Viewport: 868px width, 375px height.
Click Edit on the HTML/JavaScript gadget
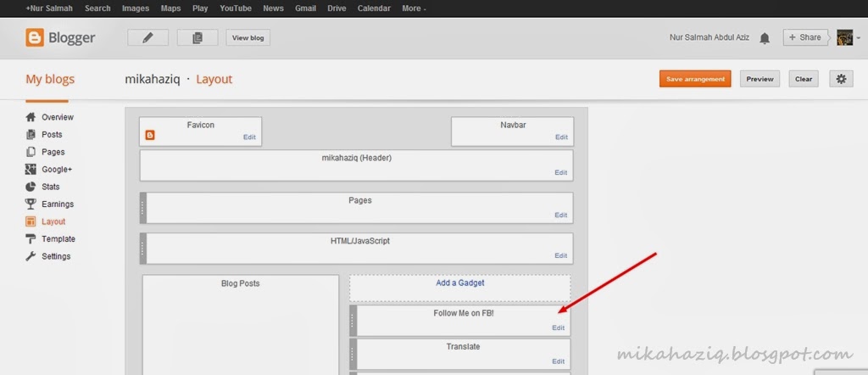coord(561,256)
